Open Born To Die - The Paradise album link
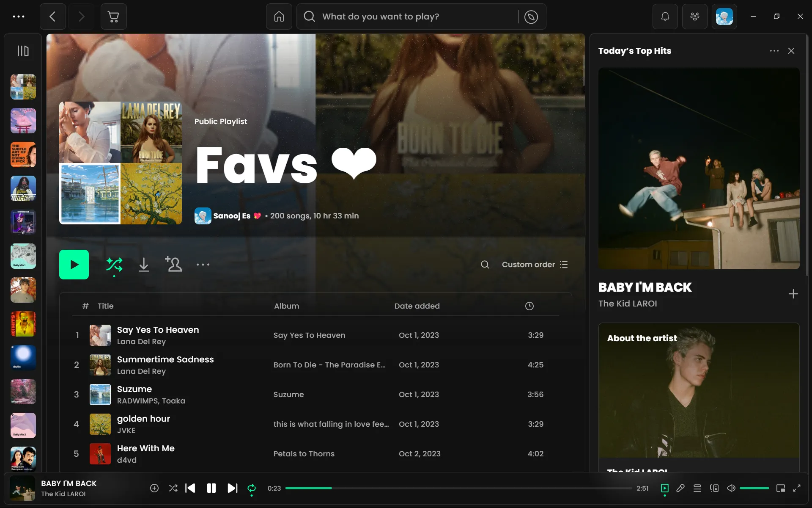 (329, 365)
